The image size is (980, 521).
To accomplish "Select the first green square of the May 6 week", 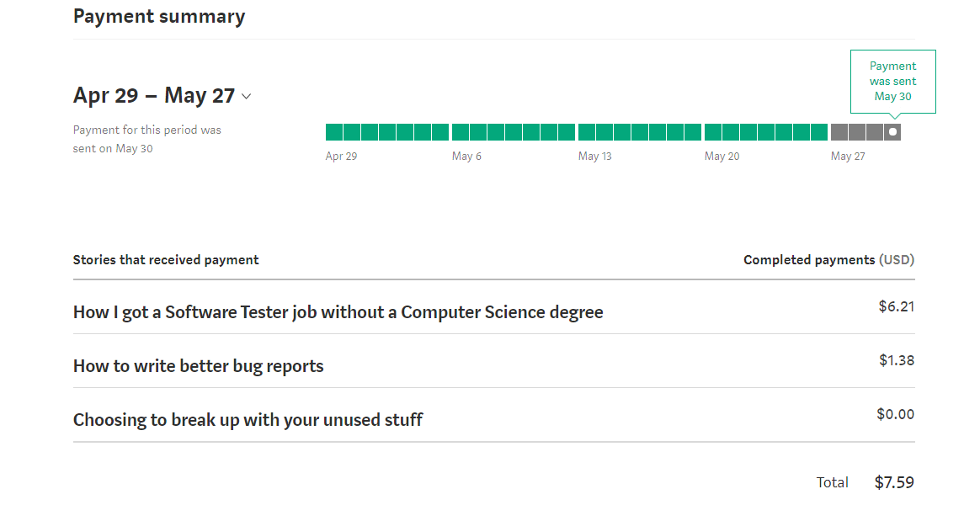I will [x=461, y=132].
